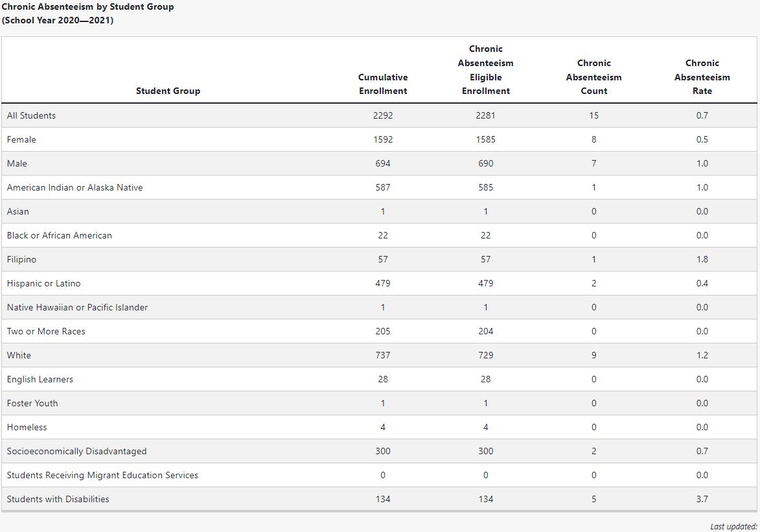Click Native Hawaiian or Pacific Islander row
This screenshot has width=760, height=532.
(379, 307)
